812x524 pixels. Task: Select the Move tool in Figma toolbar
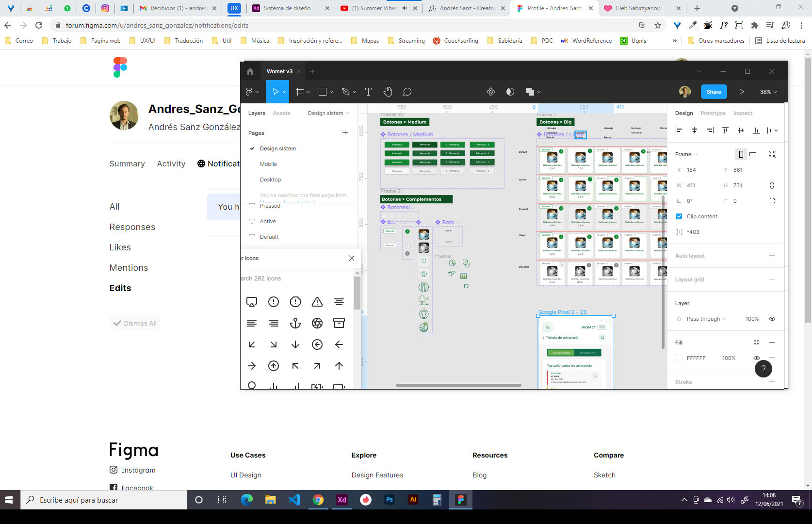click(x=276, y=92)
